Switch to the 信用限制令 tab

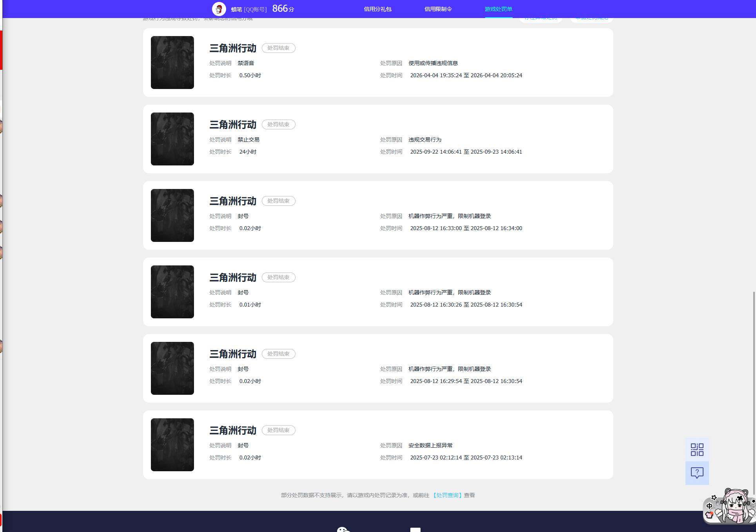pyautogui.click(x=438, y=9)
